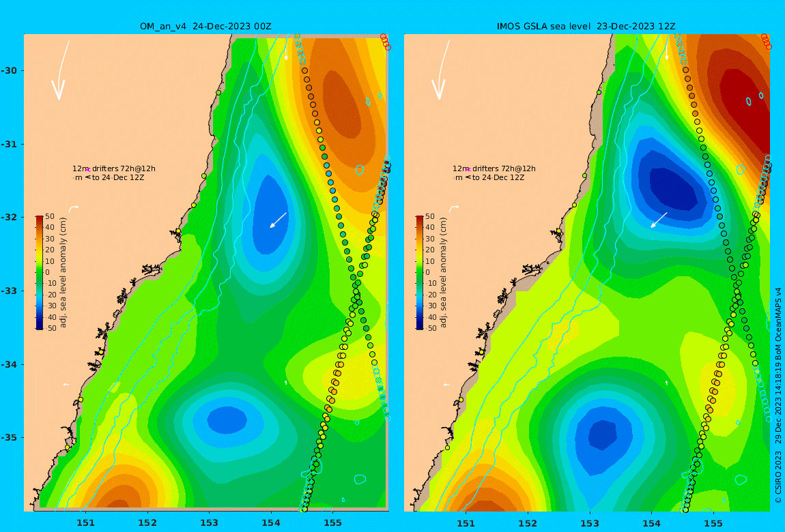Click the 0 label on IMOS GSLA colorbar
Image resolution: width=785 pixels, height=532 pixels.
(428, 273)
